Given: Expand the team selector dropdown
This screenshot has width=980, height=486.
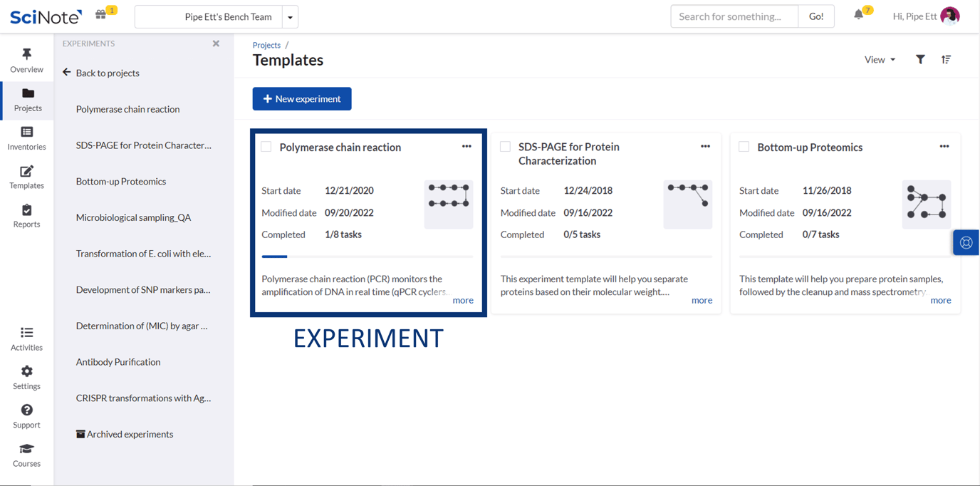Looking at the screenshot, I should pyautogui.click(x=290, y=17).
